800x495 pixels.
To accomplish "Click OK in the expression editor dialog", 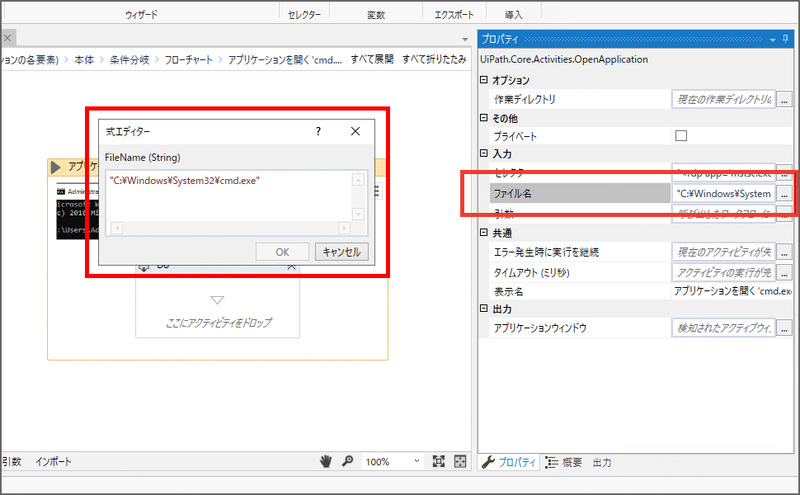I will coord(282,252).
